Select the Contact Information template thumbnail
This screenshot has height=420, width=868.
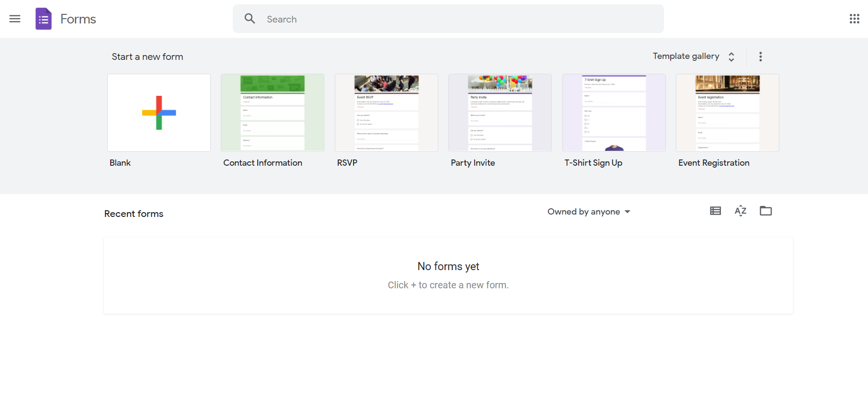pyautogui.click(x=273, y=113)
